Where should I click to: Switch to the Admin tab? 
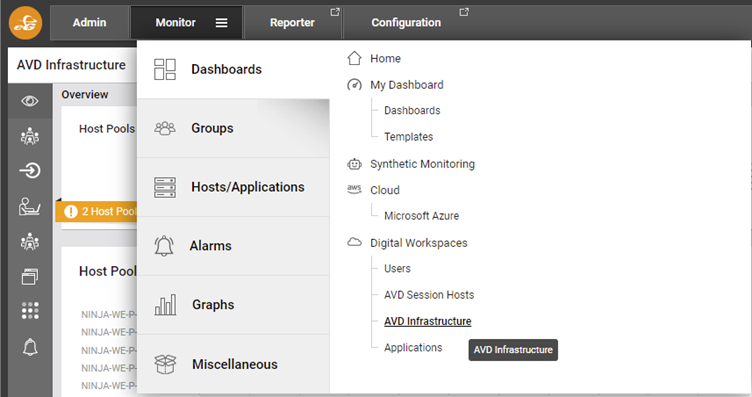[x=89, y=23]
